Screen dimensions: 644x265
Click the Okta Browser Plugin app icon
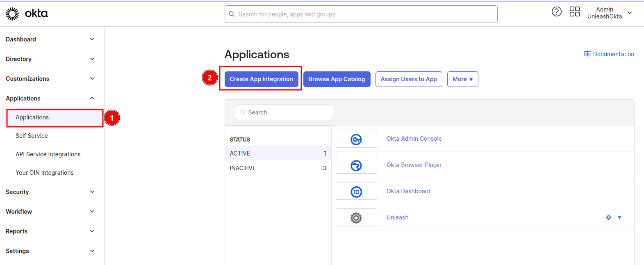pos(356,165)
